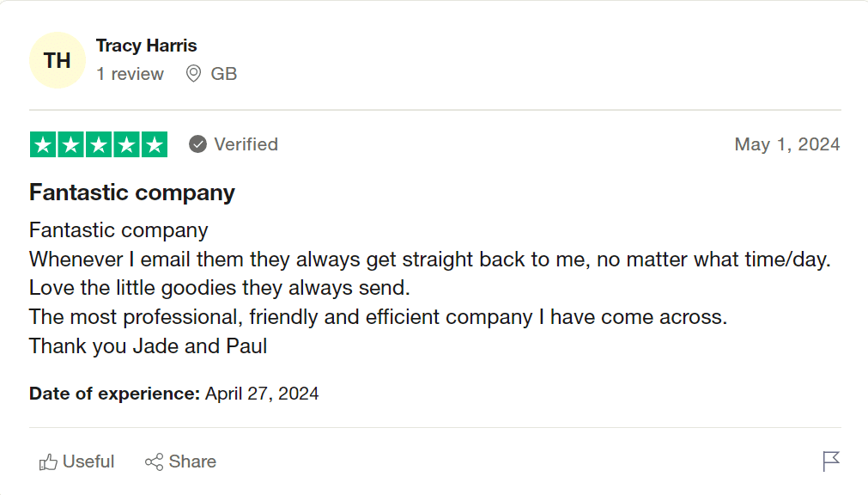Click the Share text label
868x495 pixels.
192,461
